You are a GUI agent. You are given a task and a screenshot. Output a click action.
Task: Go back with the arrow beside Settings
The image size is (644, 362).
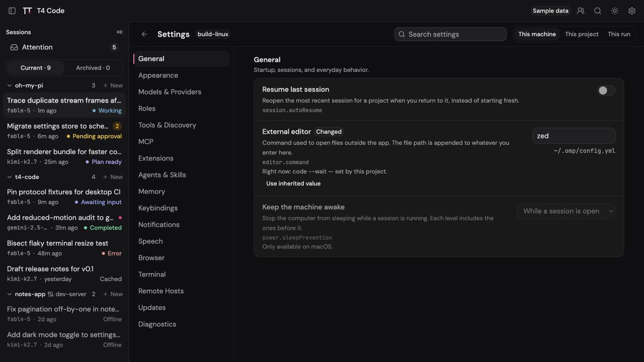coord(144,34)
